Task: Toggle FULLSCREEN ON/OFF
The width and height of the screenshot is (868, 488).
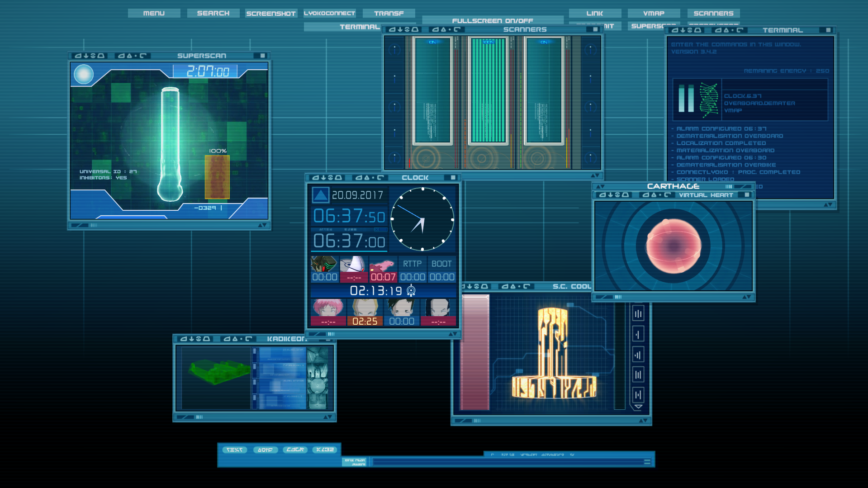Action: click(x=493, y=20)
